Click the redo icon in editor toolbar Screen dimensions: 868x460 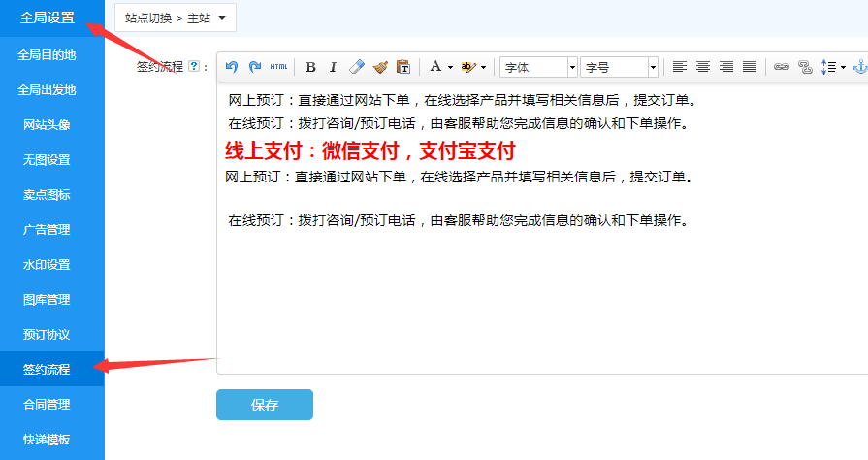click(255, 67)
